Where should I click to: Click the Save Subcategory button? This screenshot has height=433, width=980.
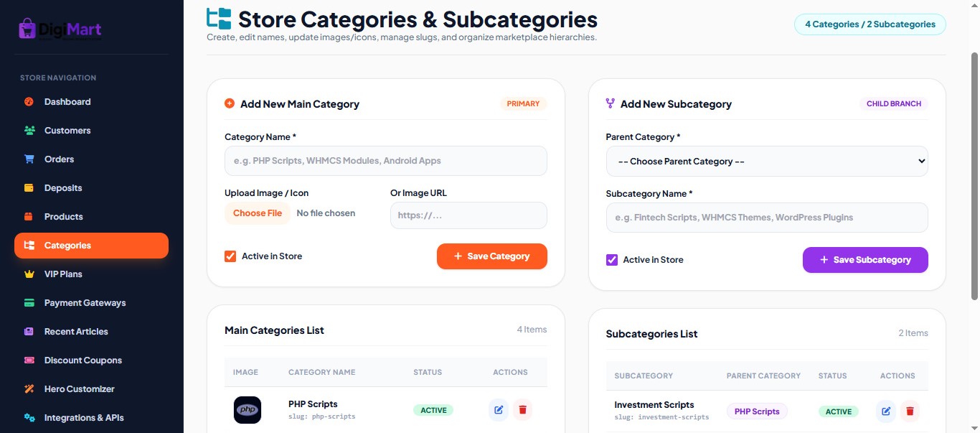(865, 260)
